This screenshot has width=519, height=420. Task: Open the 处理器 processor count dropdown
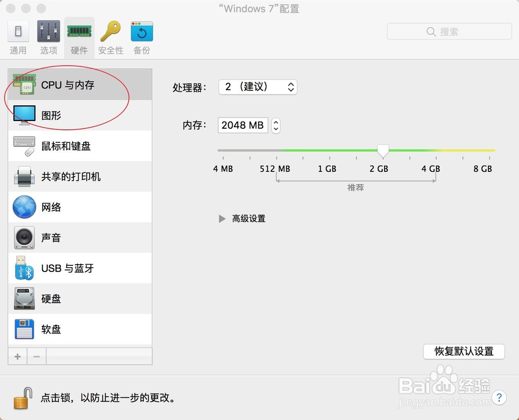[x=258, y=87]
